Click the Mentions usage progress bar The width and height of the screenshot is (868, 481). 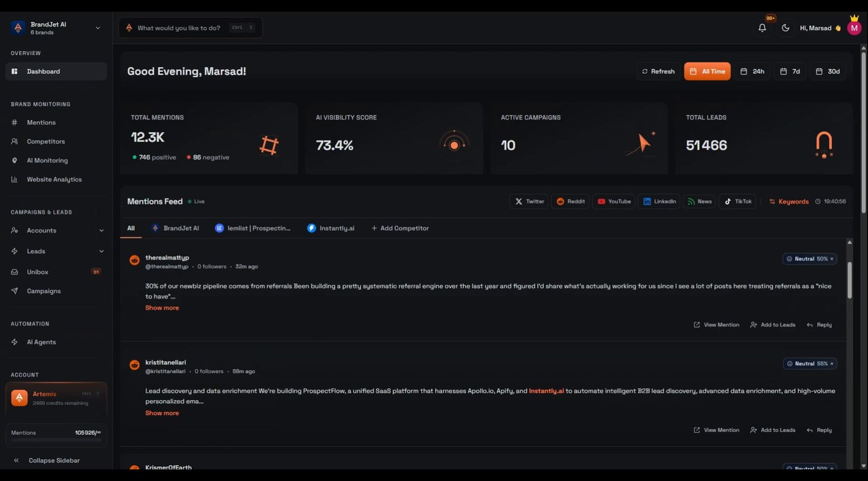[x=56, y=441]
